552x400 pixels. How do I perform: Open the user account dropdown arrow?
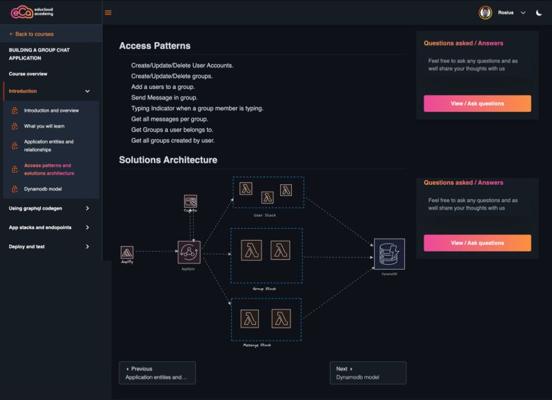pyautogui.click(x=523, y=13)
